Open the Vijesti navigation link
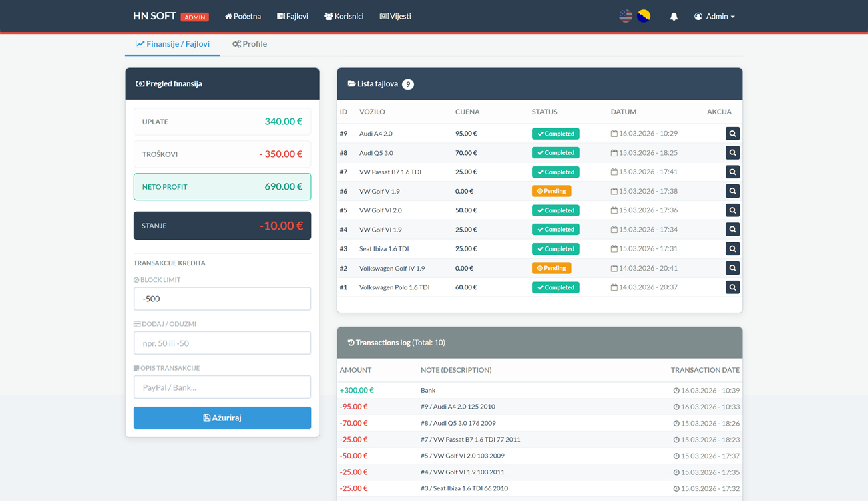Screen dimensions: 868x501 tap(395, 17)
